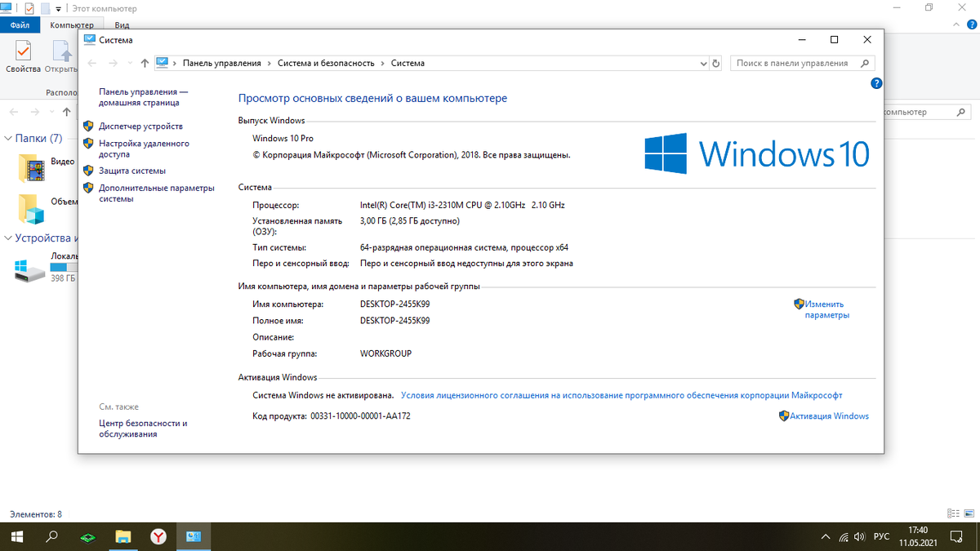Click the search magnifier in control panel search

[866, 63]
